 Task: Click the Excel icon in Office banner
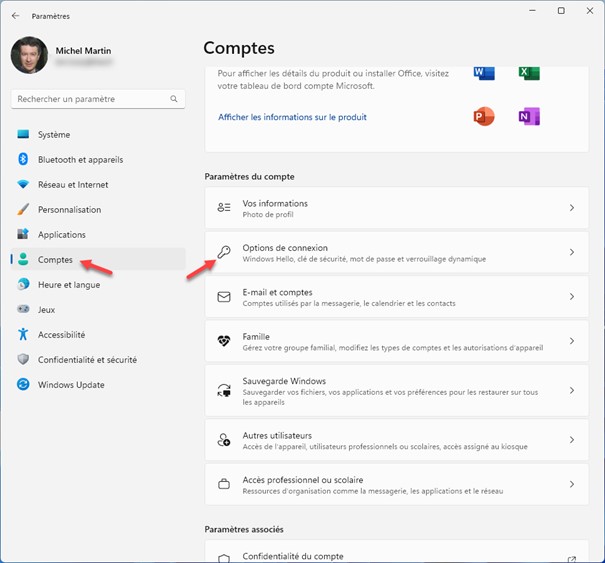point(529,73)
